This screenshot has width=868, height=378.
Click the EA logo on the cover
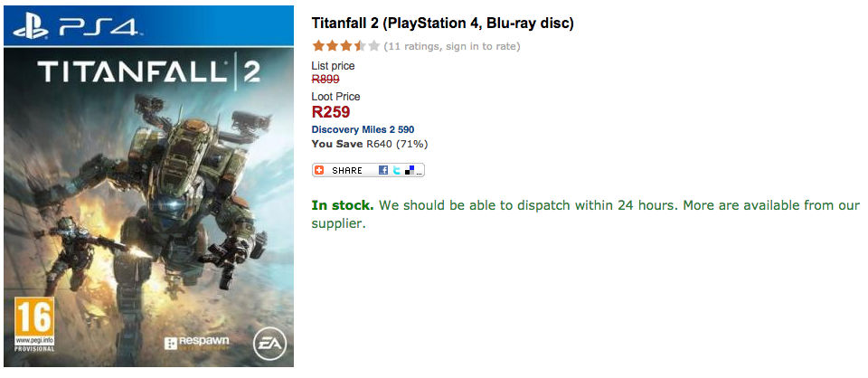[268, 344]
